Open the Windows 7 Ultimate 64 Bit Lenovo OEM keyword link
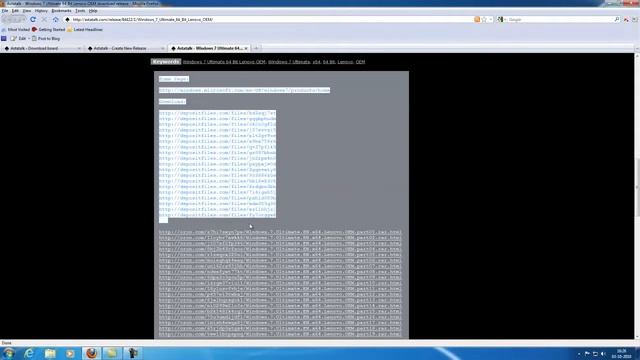The image size is (640, 360). tap(224, 62)
